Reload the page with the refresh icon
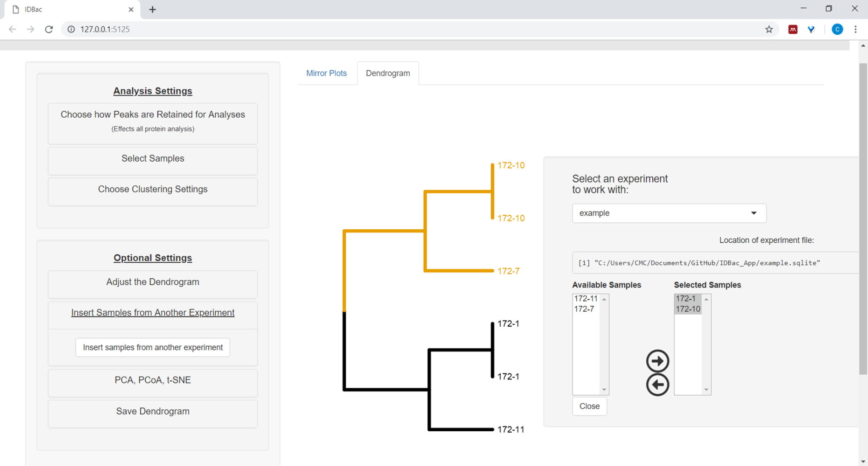 pyautogui.click(x=49, y=29)
